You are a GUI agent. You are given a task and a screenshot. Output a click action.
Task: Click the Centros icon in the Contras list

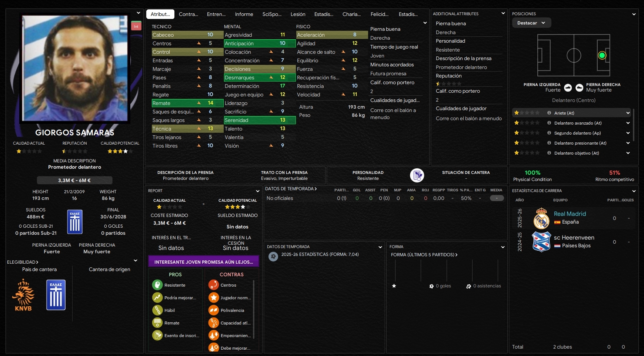click(214, 285)
